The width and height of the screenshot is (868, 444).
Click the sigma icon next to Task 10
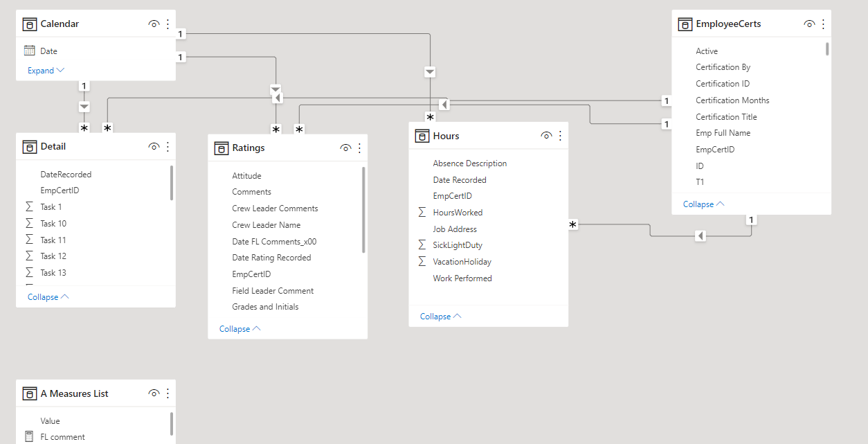click(x=29, y=223)
